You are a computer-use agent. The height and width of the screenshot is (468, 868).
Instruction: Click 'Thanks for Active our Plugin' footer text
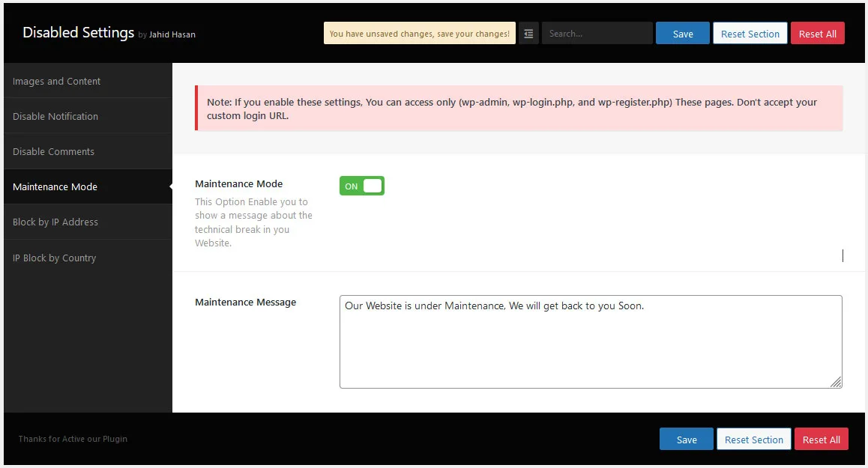(x=73, y=439)
